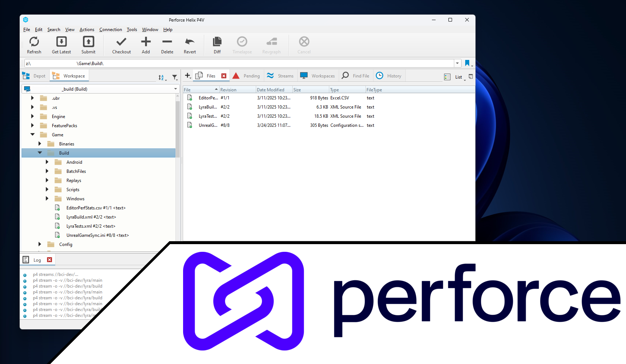Click the Submit toolbar icon
The height and width of the screenshot is (364, 626).
(x=88, y=42)
